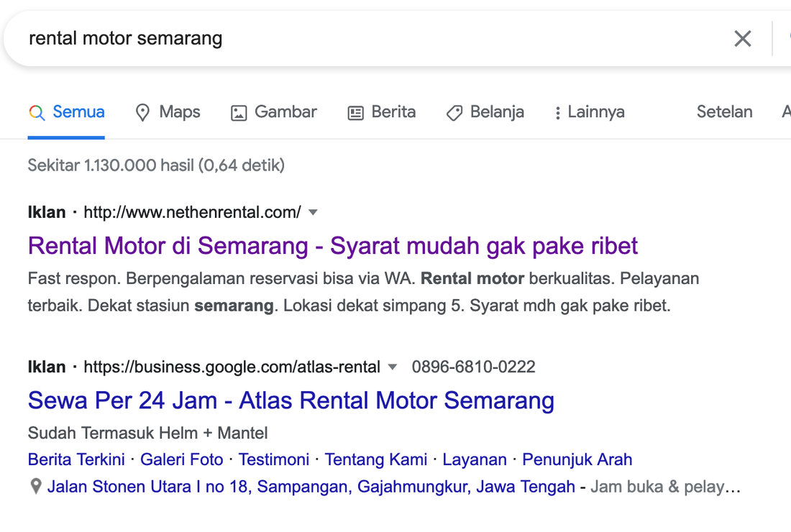
Task: Click the Belanja shopping tag icon
Action: click(x=454, y=113)
